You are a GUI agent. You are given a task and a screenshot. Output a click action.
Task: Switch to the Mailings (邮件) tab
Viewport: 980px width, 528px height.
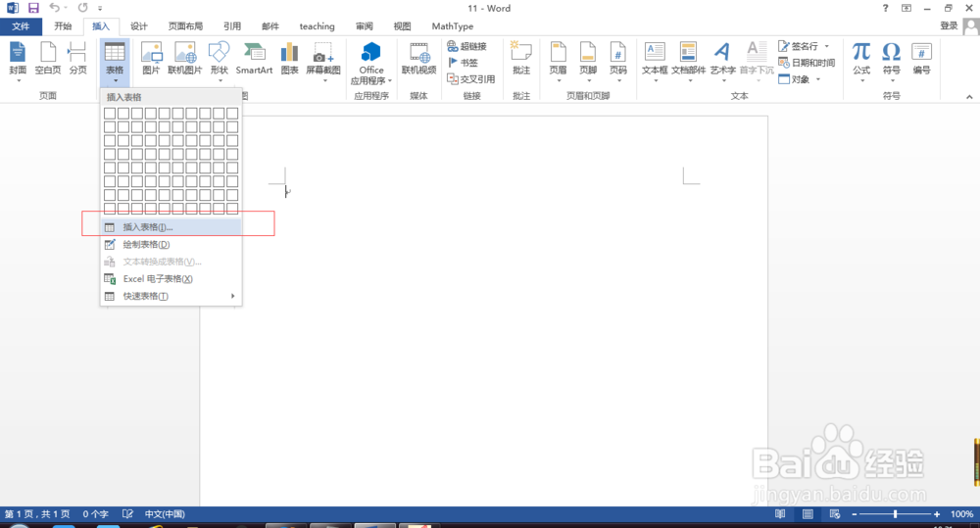(270, 26)
